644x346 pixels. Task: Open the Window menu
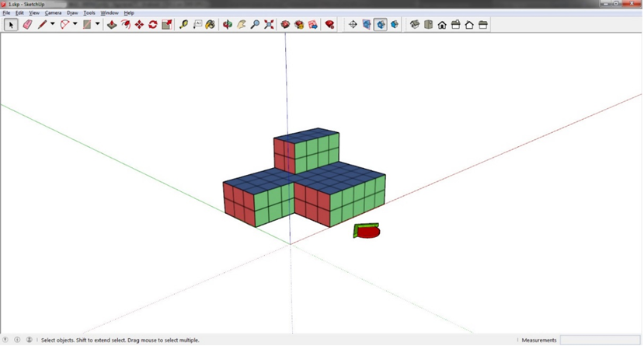coord(110,13)
